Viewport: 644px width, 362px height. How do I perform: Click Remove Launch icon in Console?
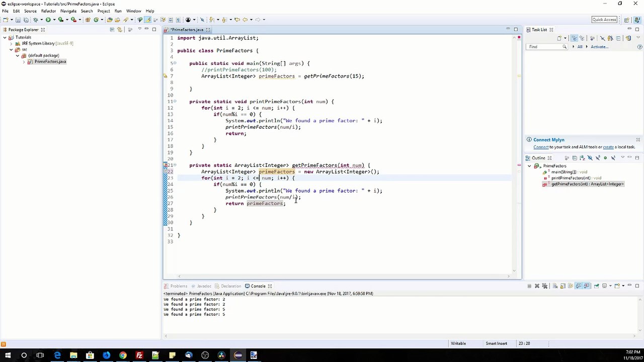[537, 286]
